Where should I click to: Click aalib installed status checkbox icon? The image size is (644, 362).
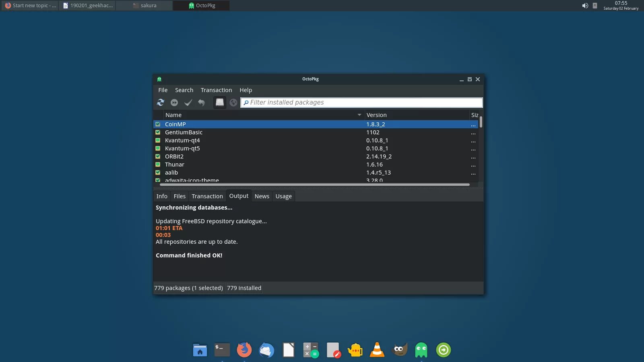(158, 173)
